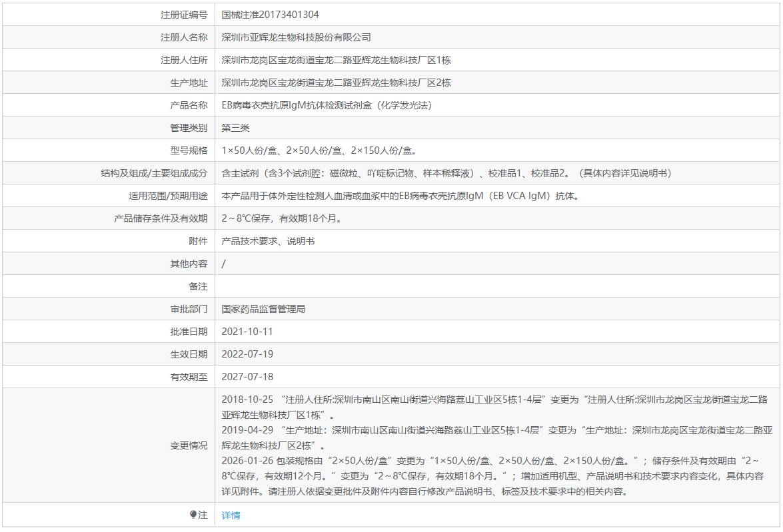Image resolution: width=783 pixels, height=532 pixels.
Task: Select the change entry dated 2026-01-26
Action: click(493, 476)
